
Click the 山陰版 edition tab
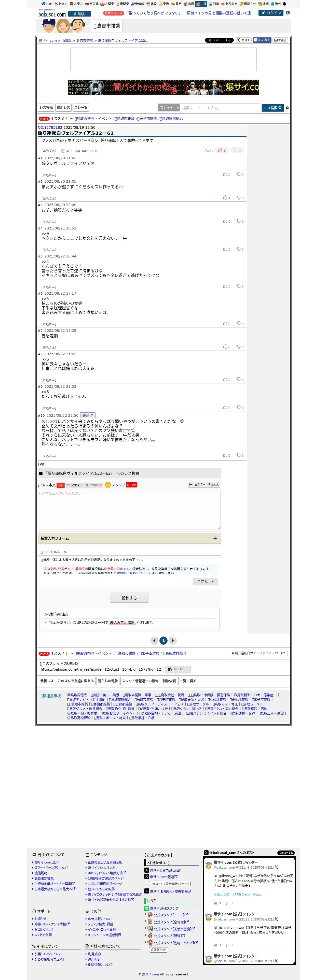79,14
